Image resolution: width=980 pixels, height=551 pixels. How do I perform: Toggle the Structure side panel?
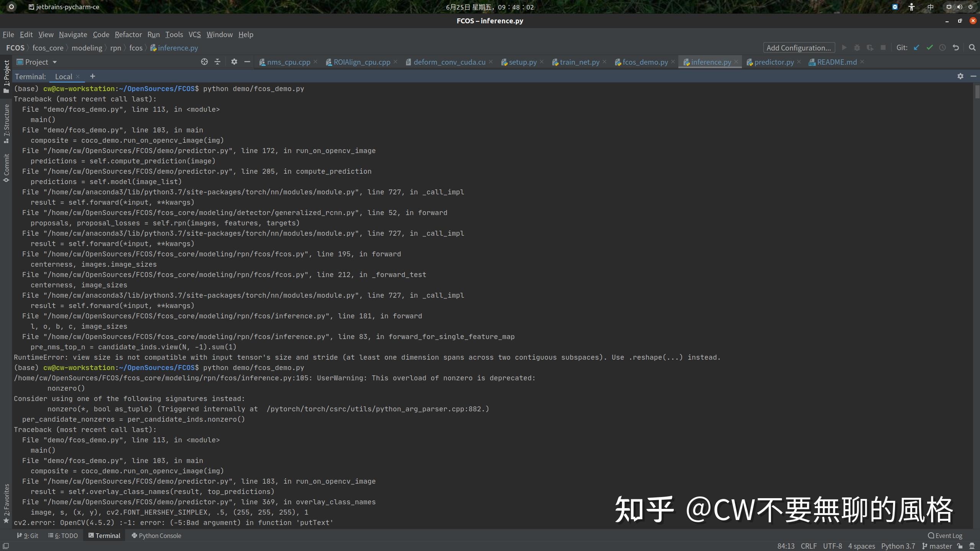tap(6, 123)
